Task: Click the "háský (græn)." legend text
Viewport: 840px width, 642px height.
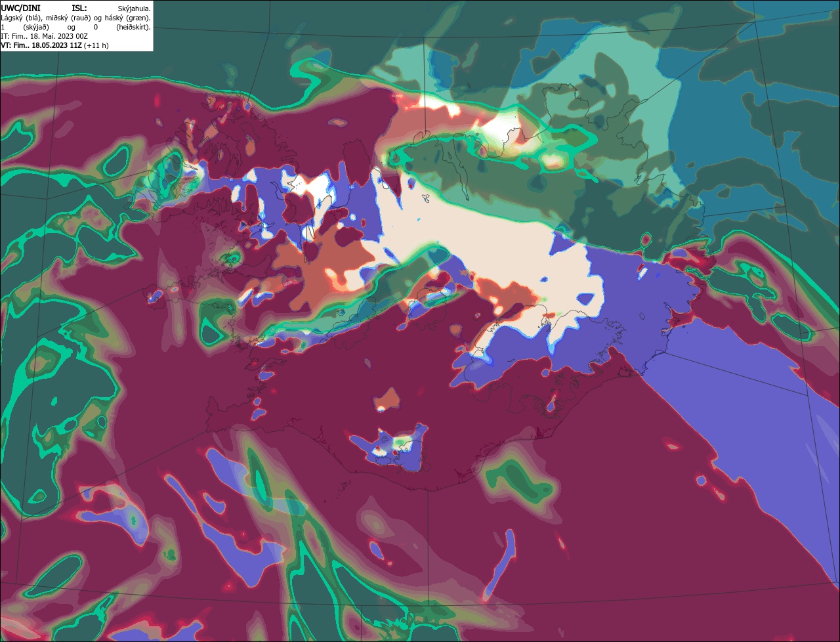Action: tap(128, 18)
